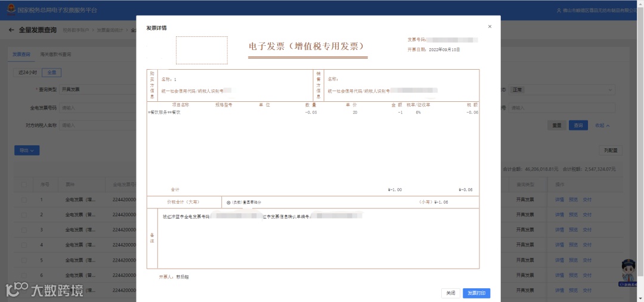Click 交付 for row 1
The image size is (644, 302).
tap(587, 200)
